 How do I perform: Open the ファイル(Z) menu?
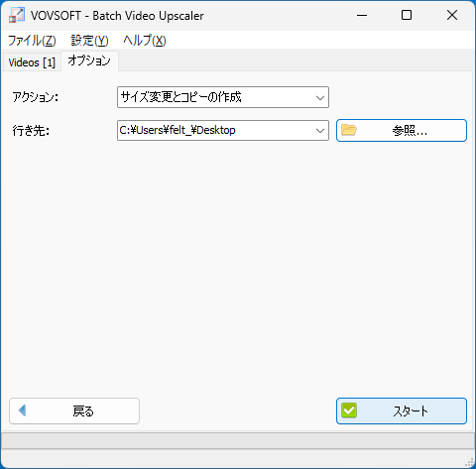(32, 41)
